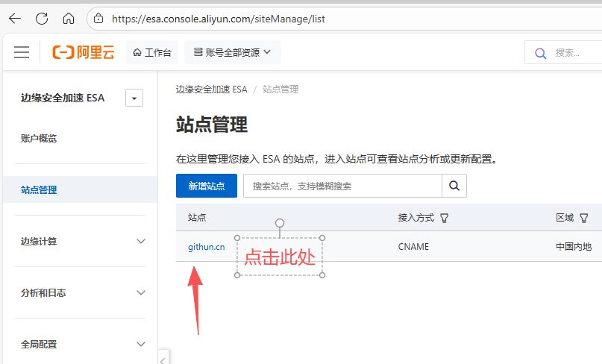Image resolution: width=602 pixels, height=364 pixels.
Task: Expand the 全局配置 sidebar section
Action: point(141,344)
